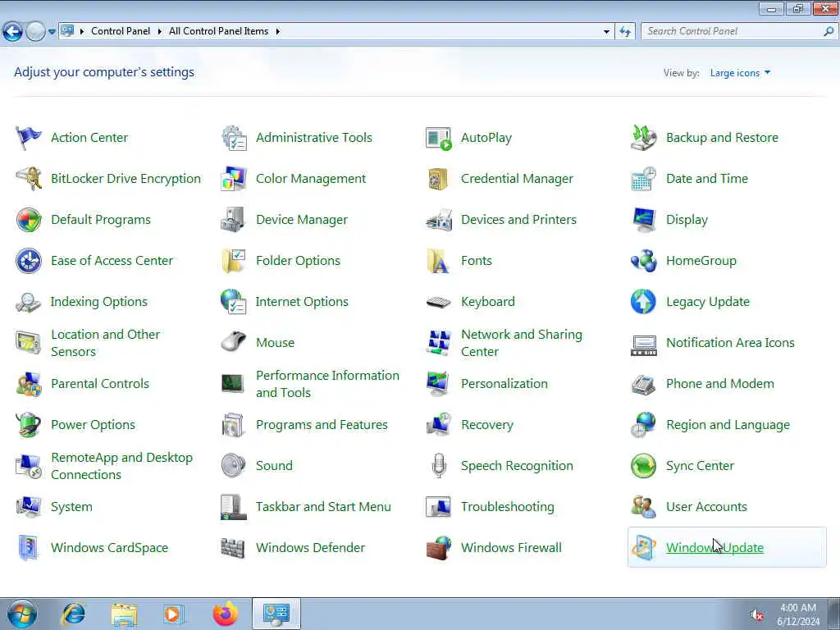Expand the arrow after All Control Panel Items
The image size is (840, 630).
click(278, 32)
